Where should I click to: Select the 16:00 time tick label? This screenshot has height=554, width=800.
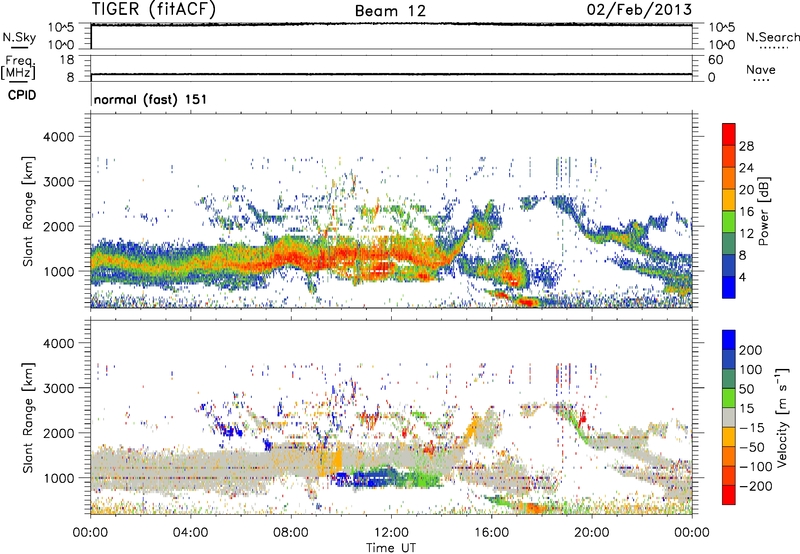(491, 533)
